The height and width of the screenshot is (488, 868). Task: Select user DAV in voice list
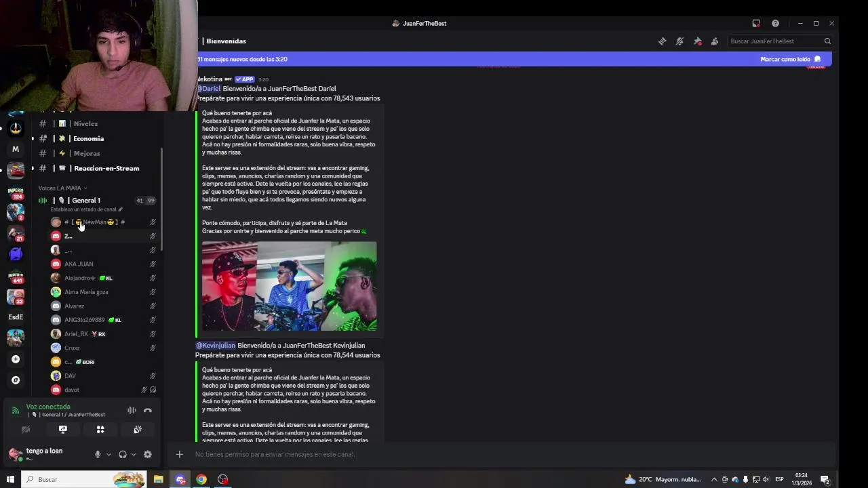(104, 375)
